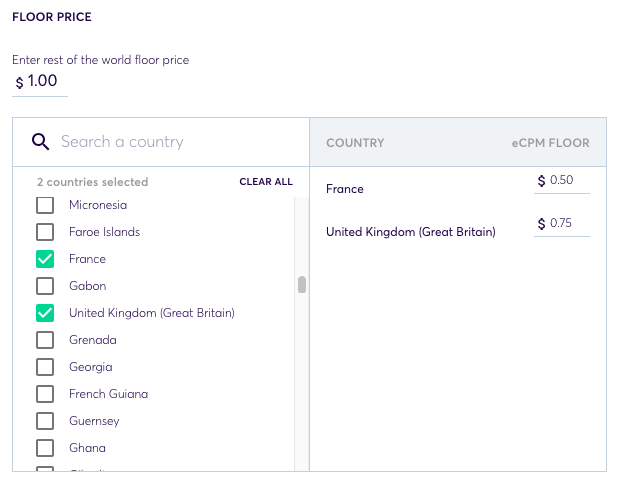Edit France eCPM floor value
This screenshot has height=492, width=620.
click(x=567, y=180)
